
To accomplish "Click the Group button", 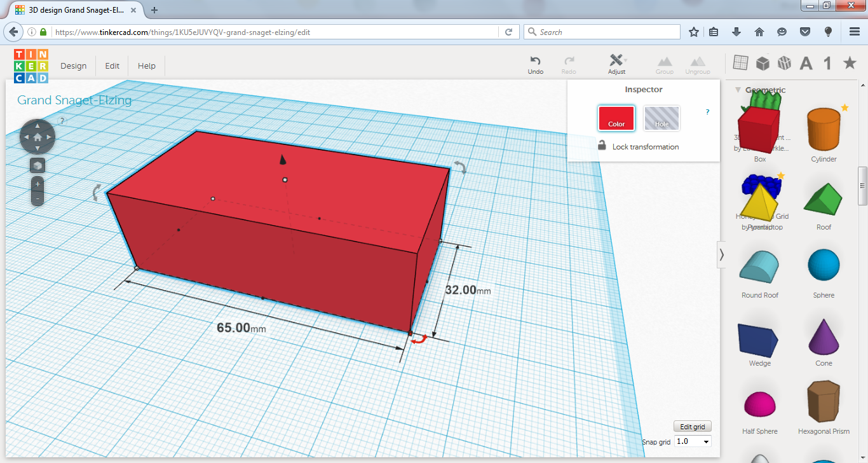I will (665, 65).
